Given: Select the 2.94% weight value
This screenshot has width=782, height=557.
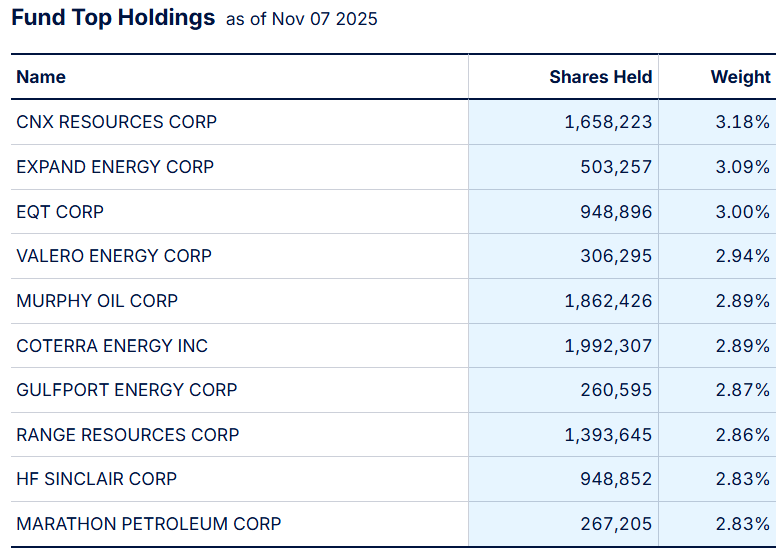Looking at the screenshot, I should (742, 256).
